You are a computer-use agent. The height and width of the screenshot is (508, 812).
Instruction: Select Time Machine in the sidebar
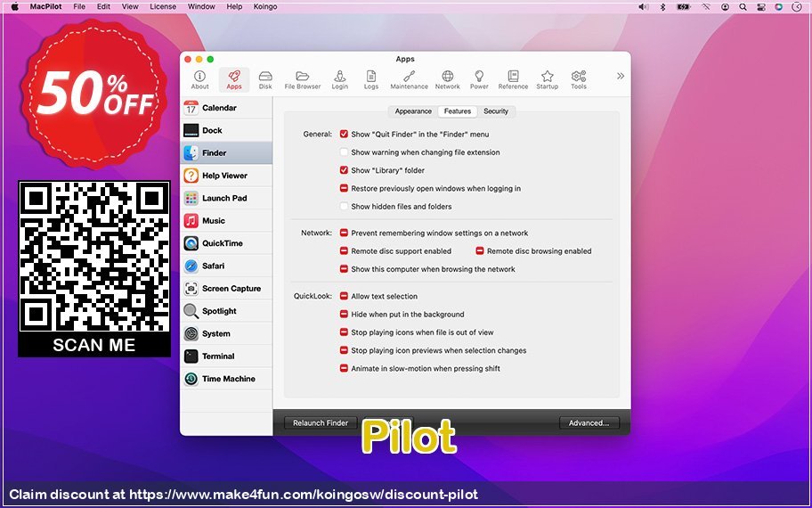pos(226,379)
